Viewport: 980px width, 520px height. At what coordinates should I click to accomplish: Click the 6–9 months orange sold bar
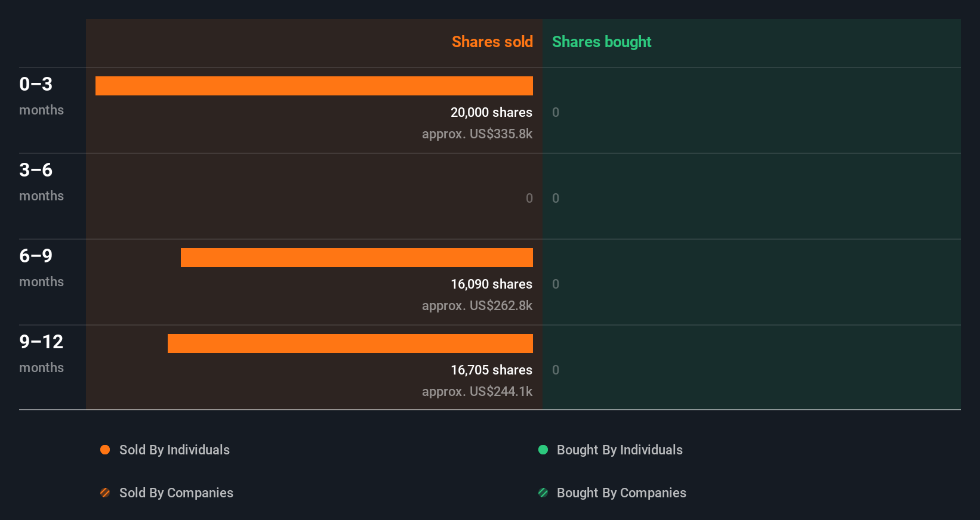(357, 258)
